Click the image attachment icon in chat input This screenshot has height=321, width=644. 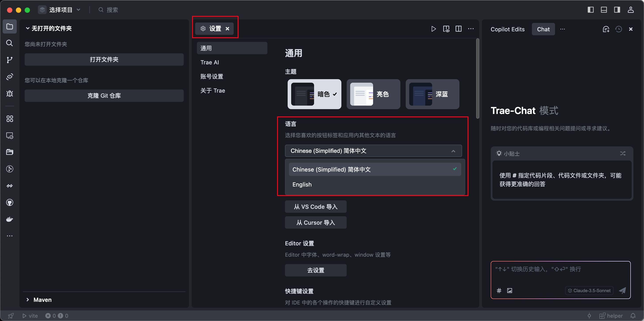click(x=509, y=290)
